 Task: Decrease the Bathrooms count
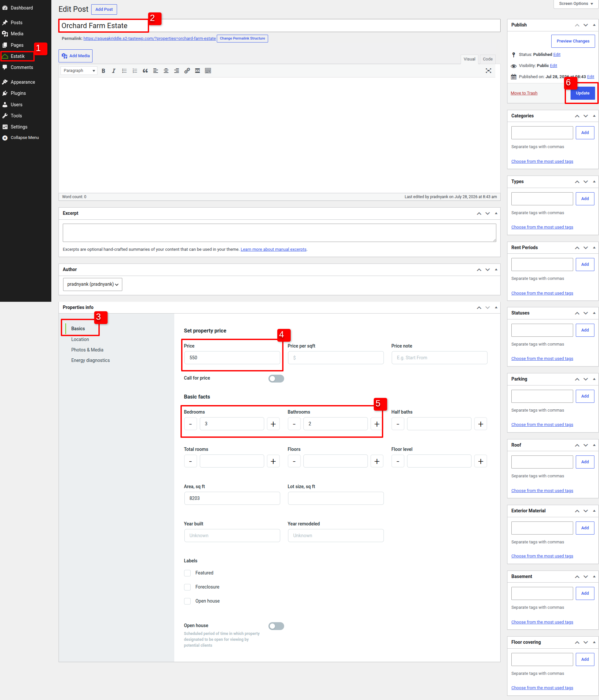pos(294,424)
